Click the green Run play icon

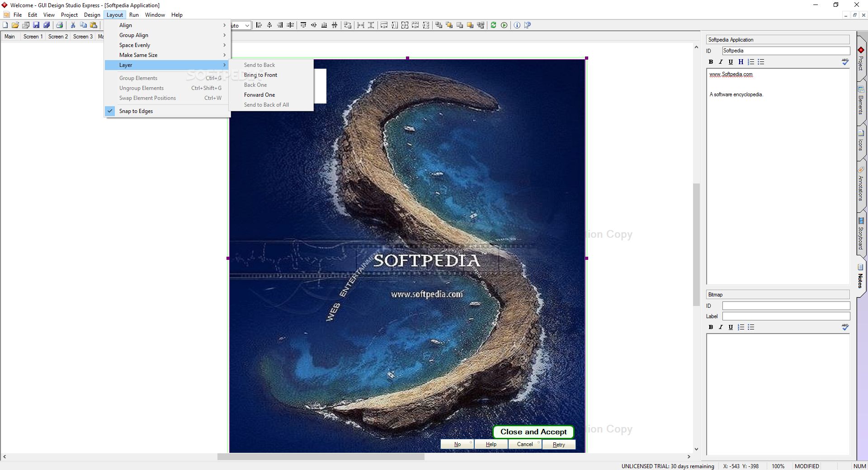click(x=504, y=25)
